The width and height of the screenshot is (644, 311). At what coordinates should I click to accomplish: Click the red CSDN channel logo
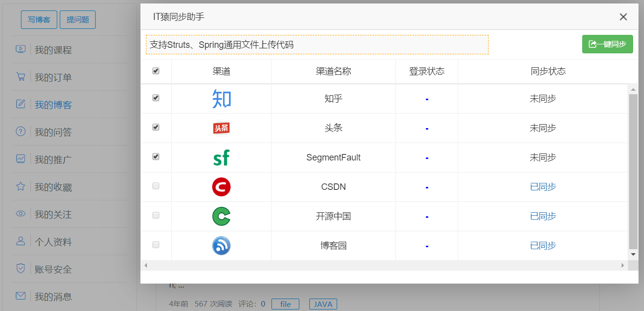click(221, 187)
